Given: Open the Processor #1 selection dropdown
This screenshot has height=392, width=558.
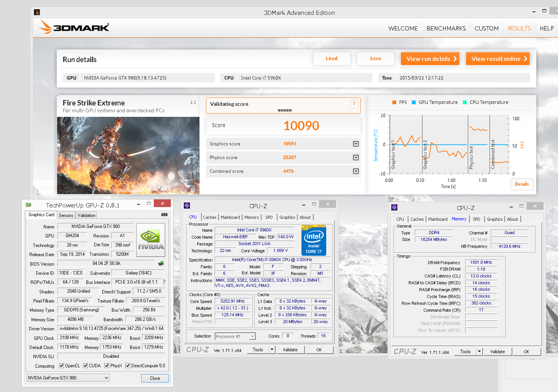Looking at the screenshot, I should (235, 336).
